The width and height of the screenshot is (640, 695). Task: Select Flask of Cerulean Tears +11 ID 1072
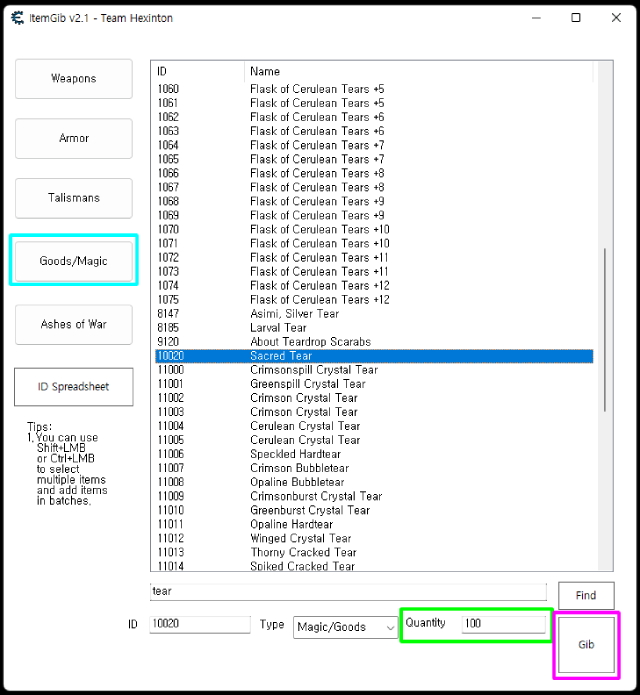click(374, 258)
